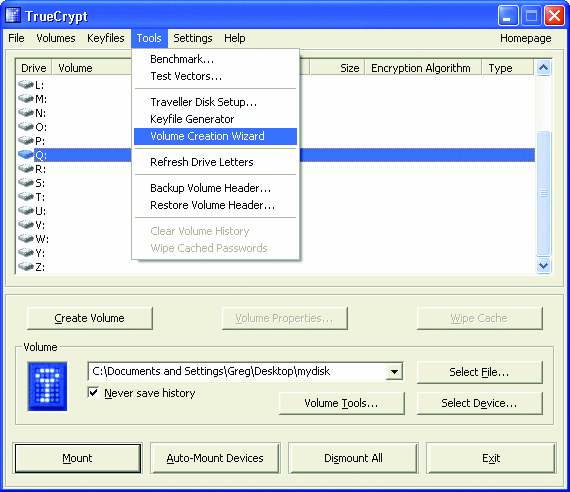Close the TrueCrypt window
Screen dimensions: 570x492
[554, 16]
